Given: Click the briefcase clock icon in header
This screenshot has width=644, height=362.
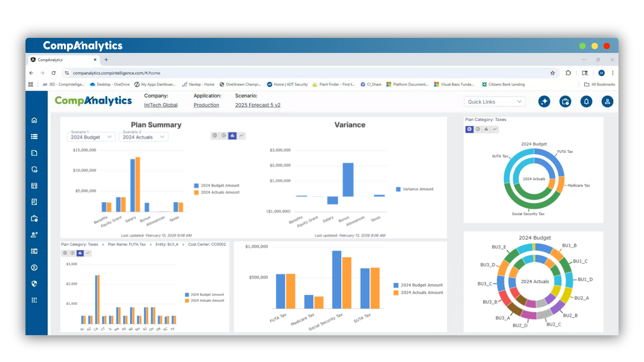Looking at the screenshot, I should (565, 102).
